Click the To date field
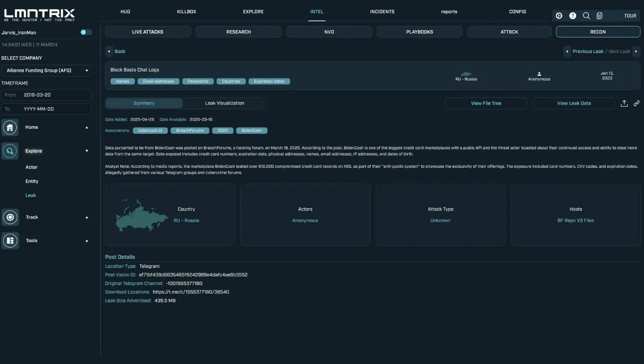This screenshot has width=644, height=364. pos(47,109)
